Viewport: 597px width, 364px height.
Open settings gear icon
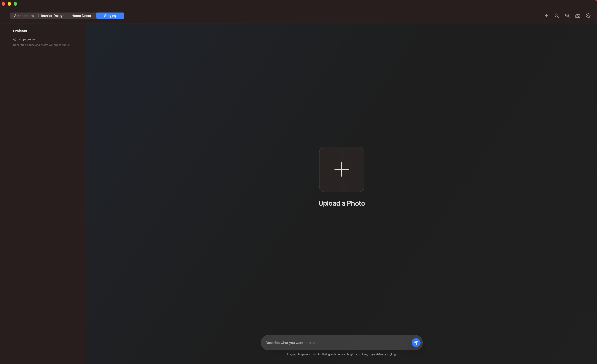(x=588, y=16)
